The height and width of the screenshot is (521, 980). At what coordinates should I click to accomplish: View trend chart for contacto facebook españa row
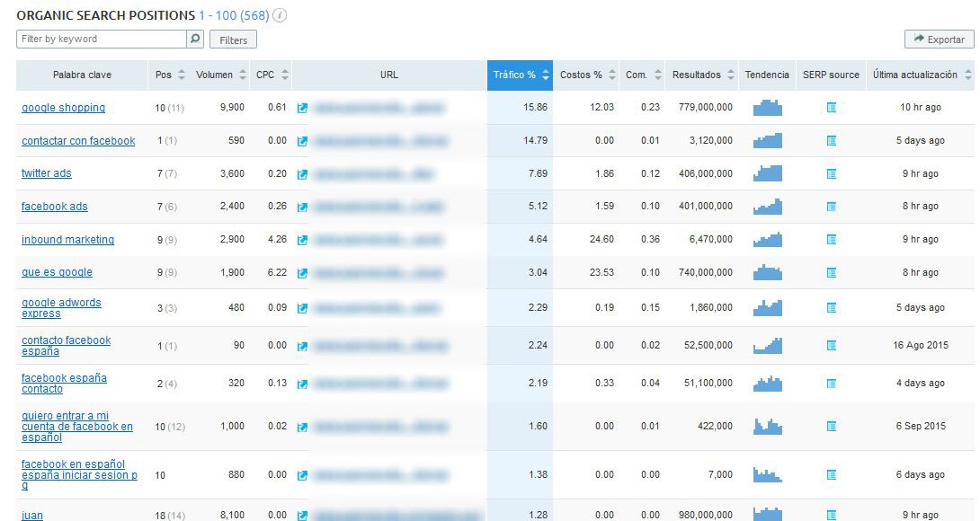(x=768, y=346)
